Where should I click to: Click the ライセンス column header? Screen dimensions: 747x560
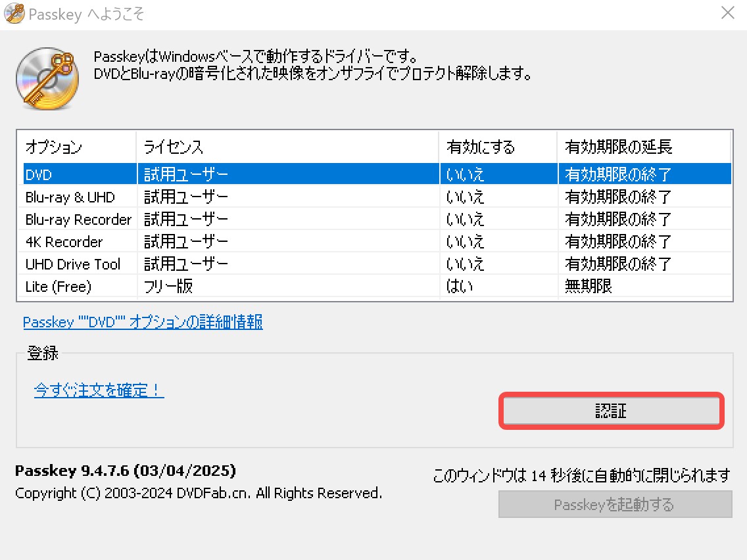[288, 147]
